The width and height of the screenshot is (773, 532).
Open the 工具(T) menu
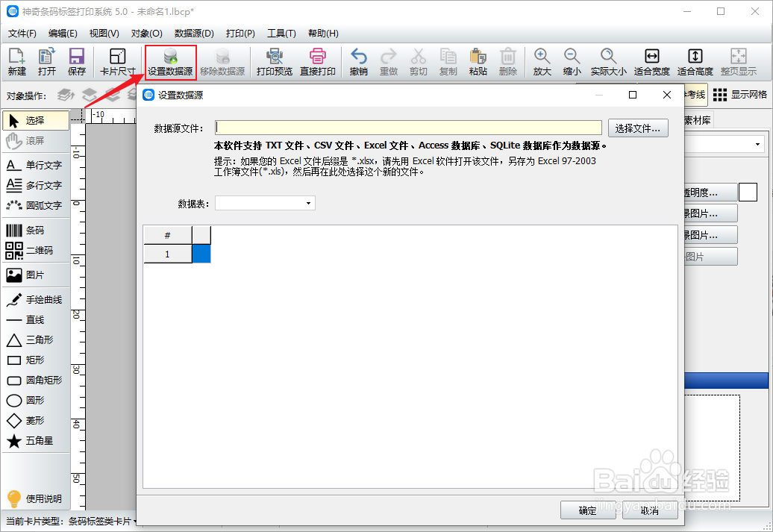[x=281, y=34]
